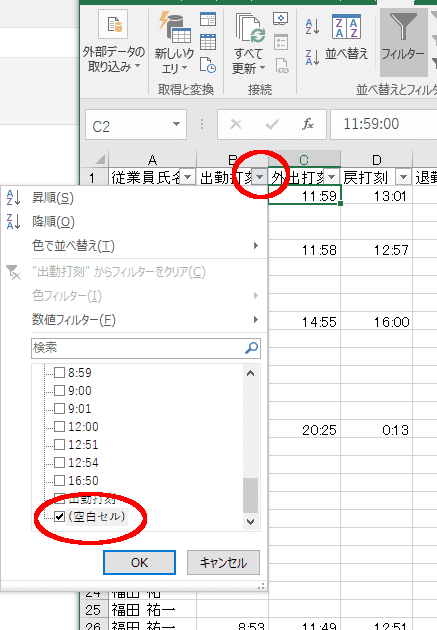Click the キャンセル button
Image resolution: width=437 pixels, height=630 pixels.
tap(223, 562)
